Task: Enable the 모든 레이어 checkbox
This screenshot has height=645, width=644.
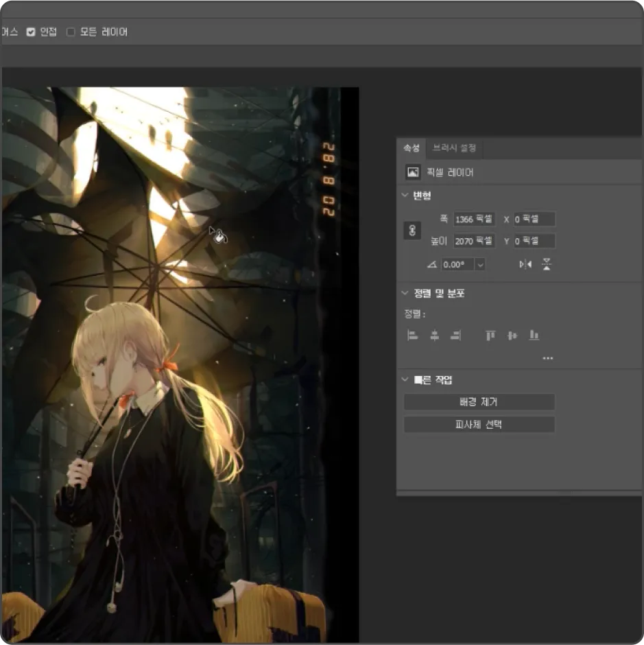Action: 71,32
